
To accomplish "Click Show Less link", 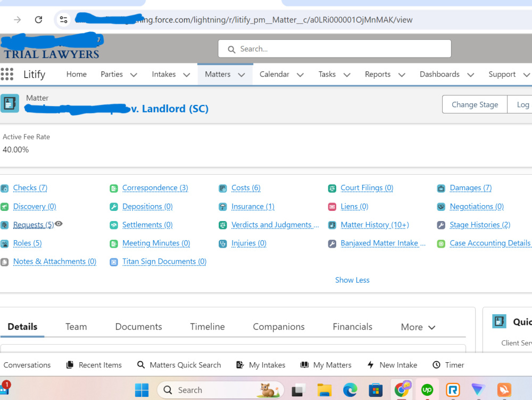I will point(352,280).
